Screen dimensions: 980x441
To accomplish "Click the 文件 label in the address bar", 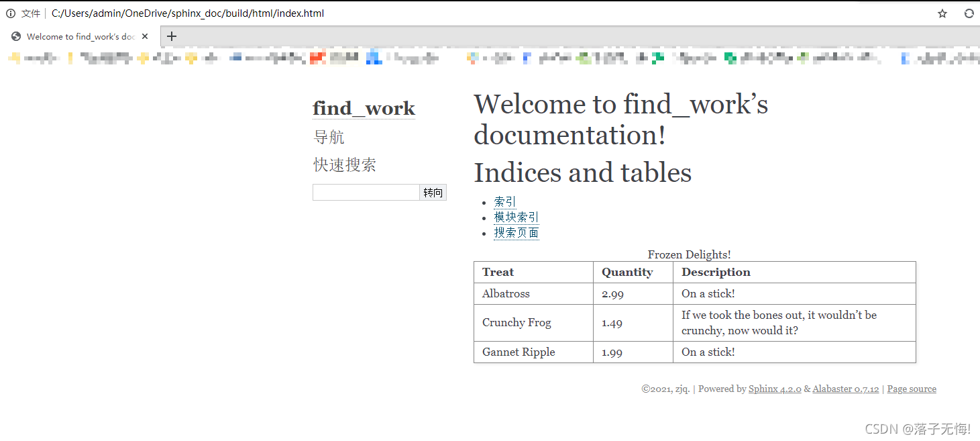I will (32, 13).
